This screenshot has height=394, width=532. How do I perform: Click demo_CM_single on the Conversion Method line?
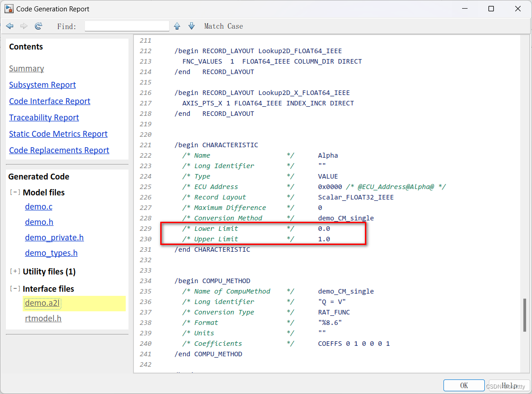(x=346, y=218)
